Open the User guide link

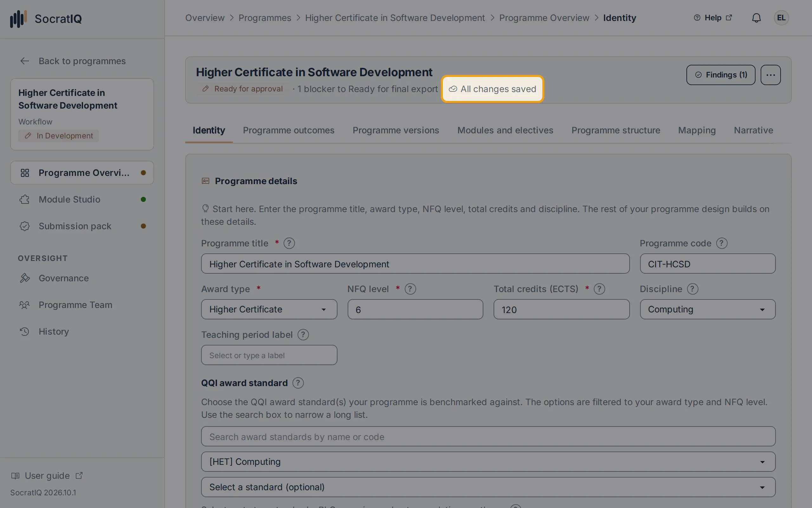[47, 476]
